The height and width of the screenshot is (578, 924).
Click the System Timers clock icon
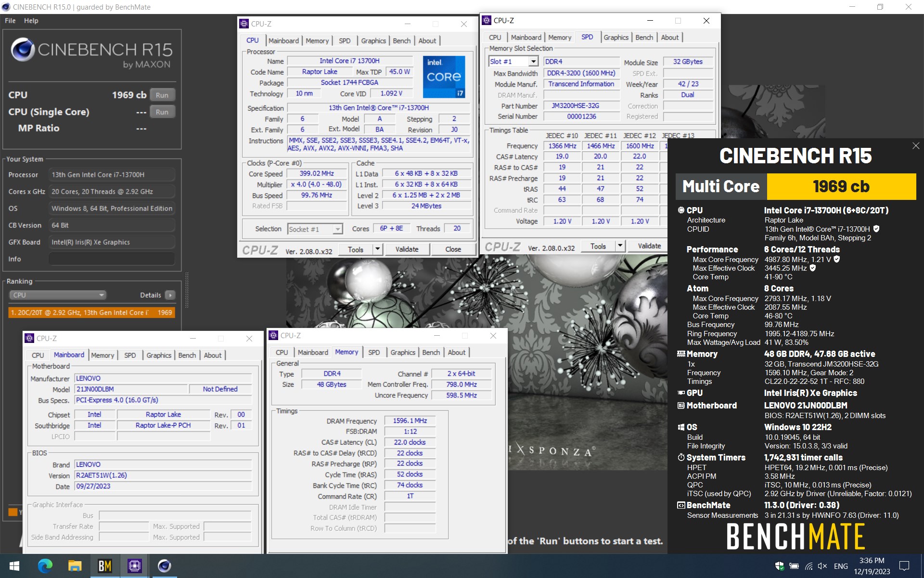(681, 457)
